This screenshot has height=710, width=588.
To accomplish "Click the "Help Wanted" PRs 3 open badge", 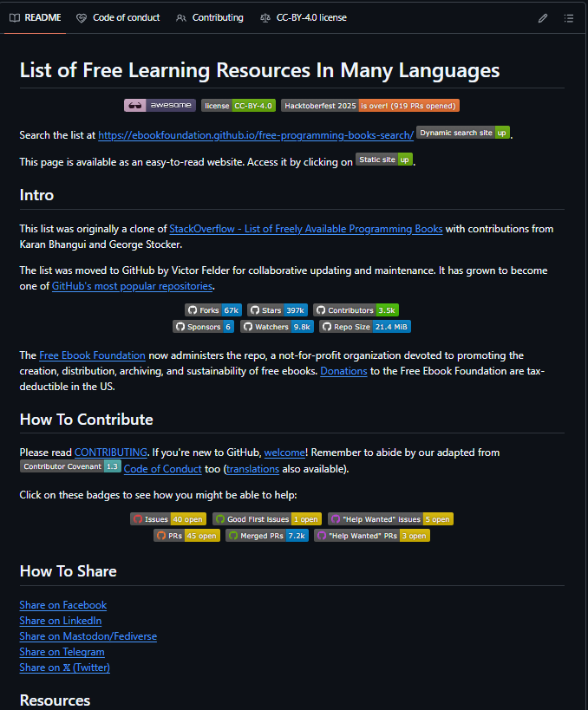I will tap(372, 536).
